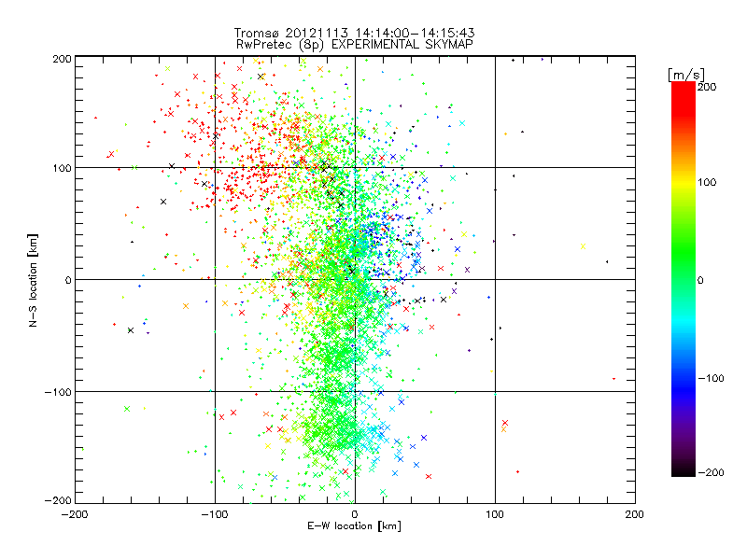Viewport: 747px width, 560px height.
Task: Click the colorbar tick label "200"
Action: [x=707, y=87]
